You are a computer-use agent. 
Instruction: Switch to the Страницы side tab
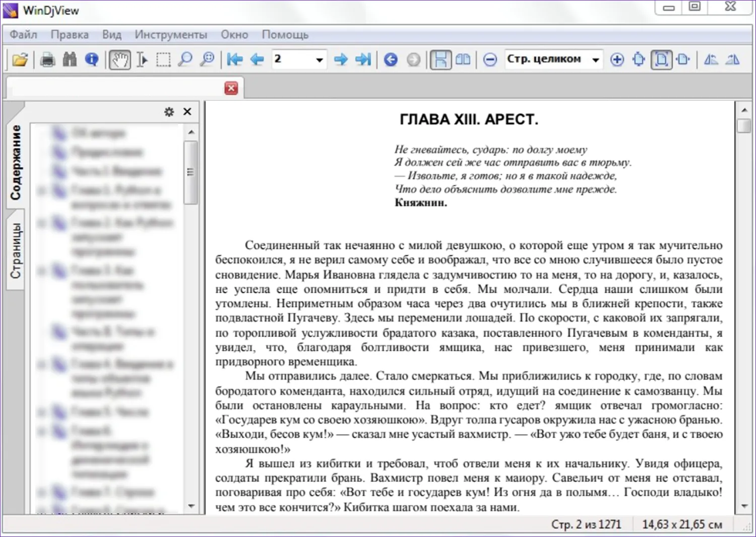16,250
